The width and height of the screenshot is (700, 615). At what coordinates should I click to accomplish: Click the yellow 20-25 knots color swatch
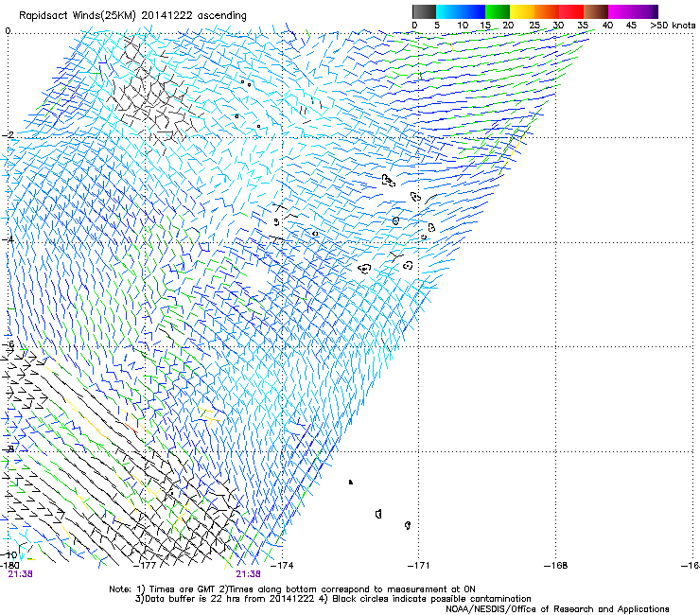coord(522,11)
